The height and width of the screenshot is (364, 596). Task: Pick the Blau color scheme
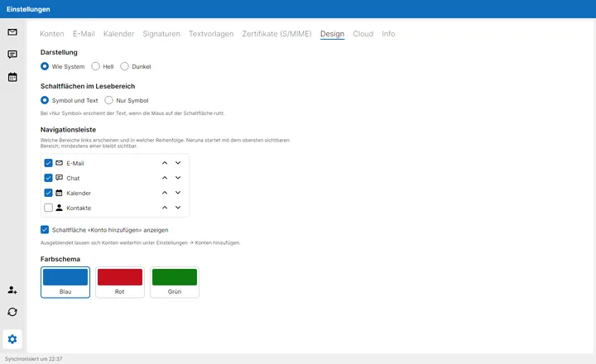coord(65,282)
